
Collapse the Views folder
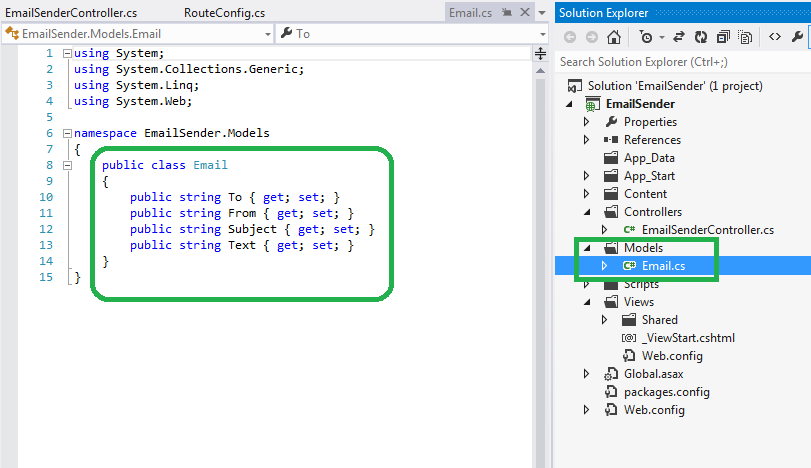[587, 302]
